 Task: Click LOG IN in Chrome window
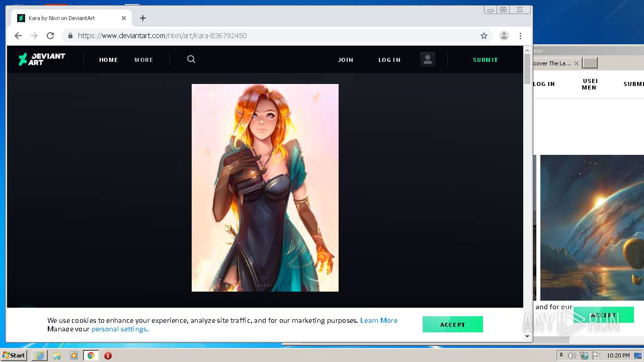(x=389, y=60)
